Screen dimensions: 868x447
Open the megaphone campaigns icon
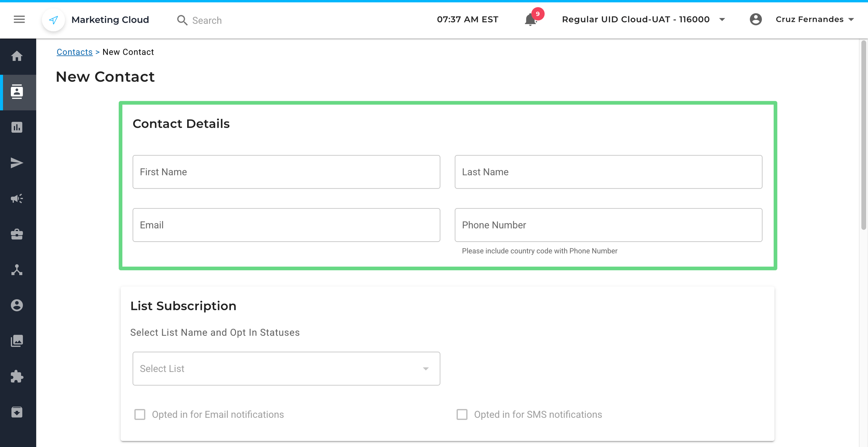pyautogui.click(x=17, y=199)
